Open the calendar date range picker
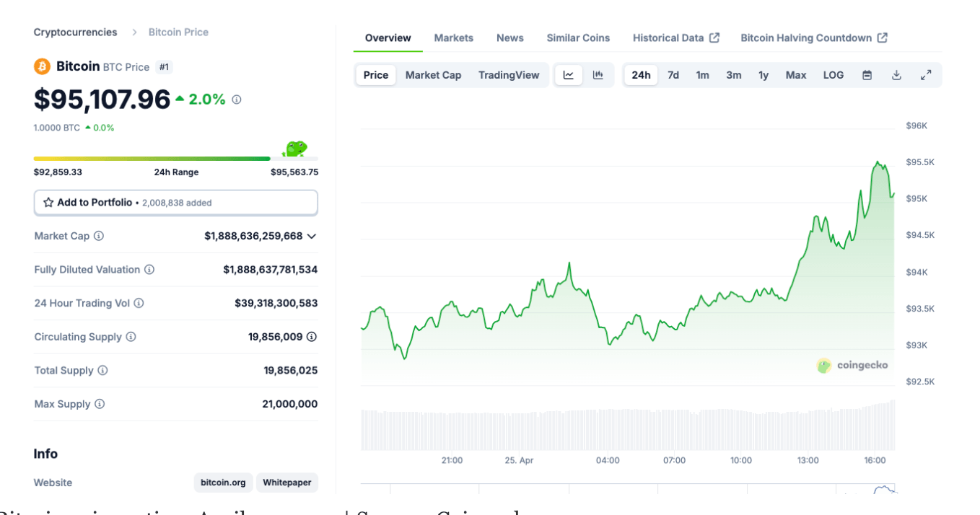This screenshot has height=515, width=980. 867,74
